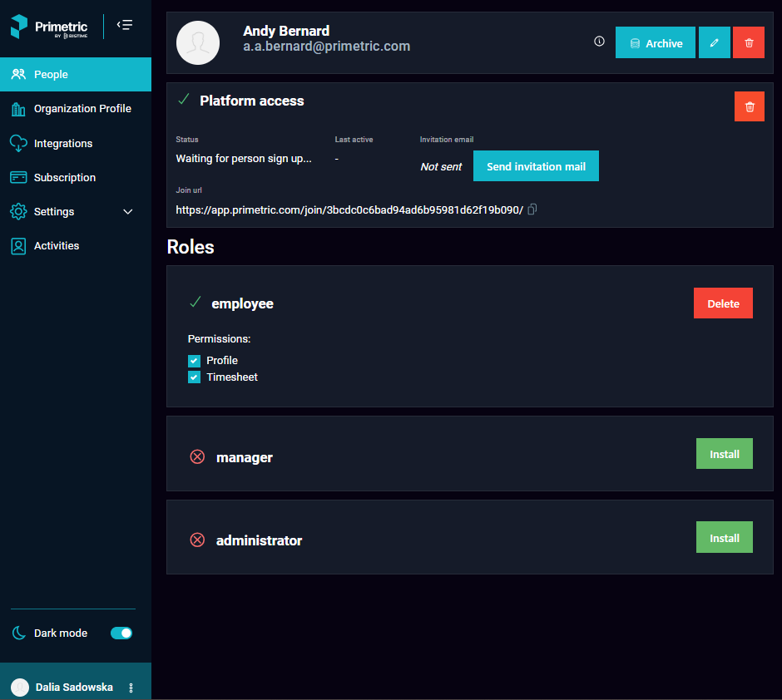
Task: Click the 'Platform access' heading text
Action: coord(252,101)
